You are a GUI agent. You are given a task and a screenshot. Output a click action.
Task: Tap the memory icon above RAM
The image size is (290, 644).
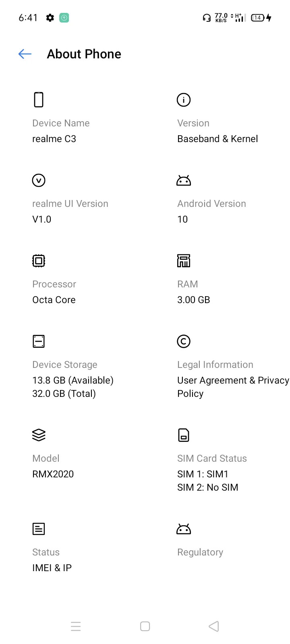click(184, 261)
